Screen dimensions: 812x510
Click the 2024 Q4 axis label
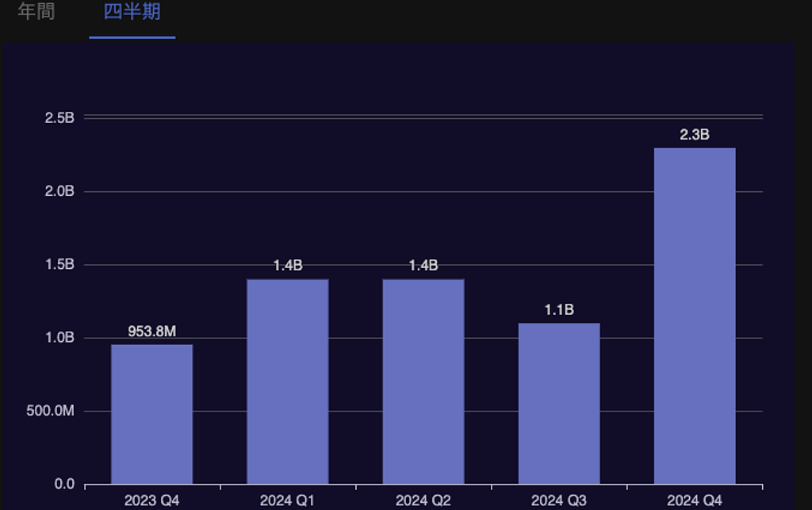pos(695,500)
